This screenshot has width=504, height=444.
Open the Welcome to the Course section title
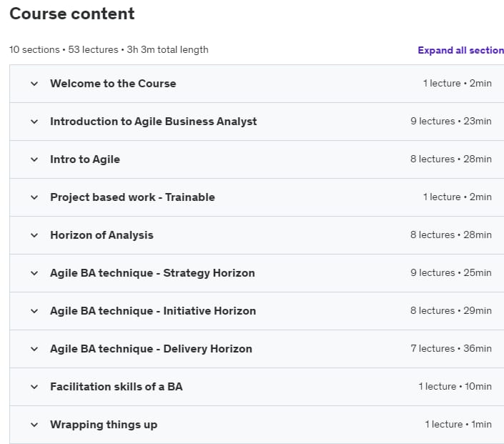[x=113, y=84]
